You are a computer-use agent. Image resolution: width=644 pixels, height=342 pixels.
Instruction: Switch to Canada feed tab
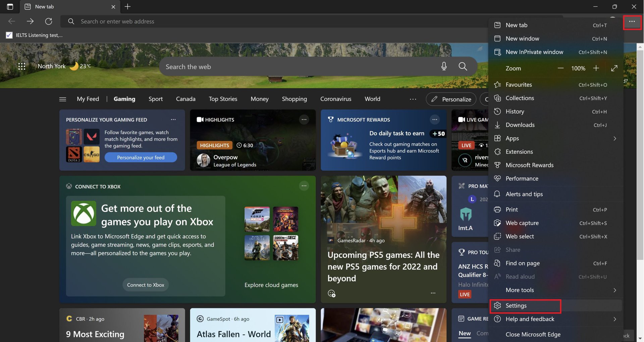tap(185, 99)
